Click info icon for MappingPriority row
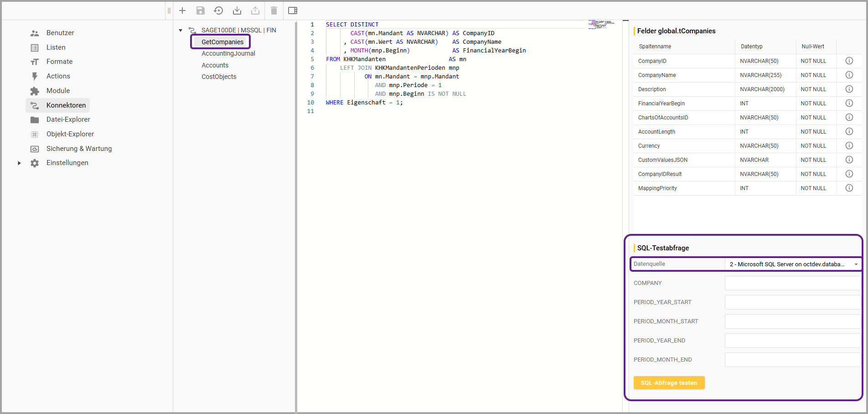This screenshot has height=414, width=868. tap(849, 188)
